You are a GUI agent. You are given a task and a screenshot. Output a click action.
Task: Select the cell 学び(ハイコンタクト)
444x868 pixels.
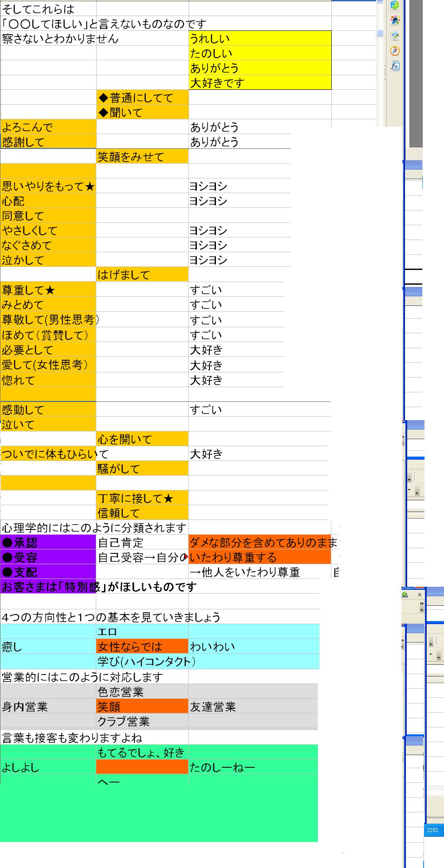(x=142, y=661)
